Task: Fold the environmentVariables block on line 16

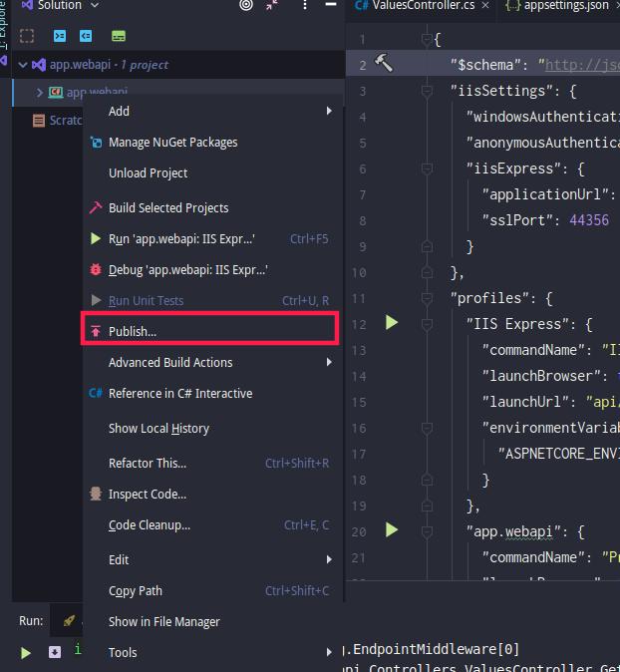Action: coord(427,428)
